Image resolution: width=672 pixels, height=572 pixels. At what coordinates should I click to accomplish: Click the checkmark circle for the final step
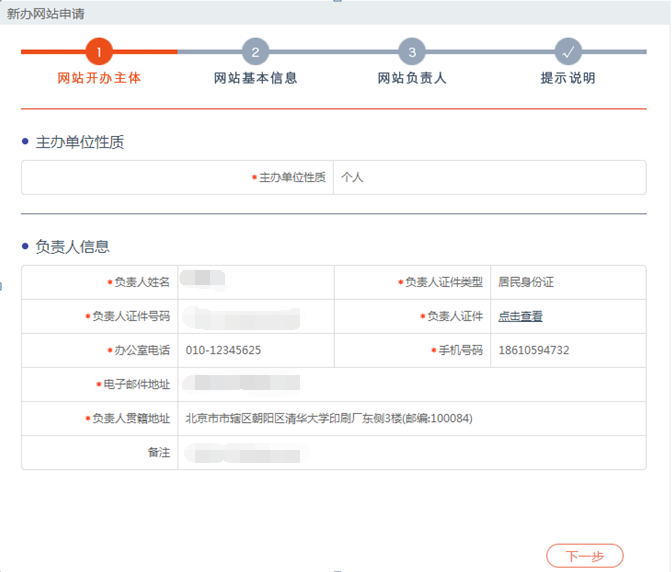[568, 52]
